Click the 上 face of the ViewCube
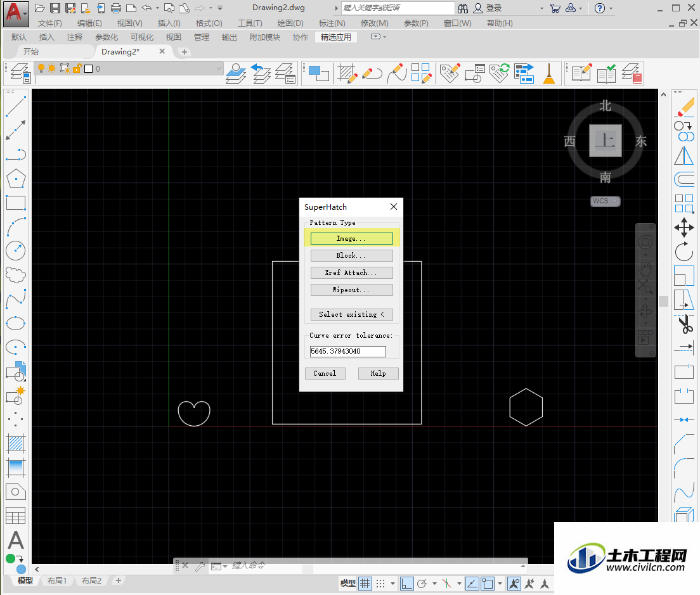Image resolution: width=700 pixels, height=595 pixels. click(606, 141)
